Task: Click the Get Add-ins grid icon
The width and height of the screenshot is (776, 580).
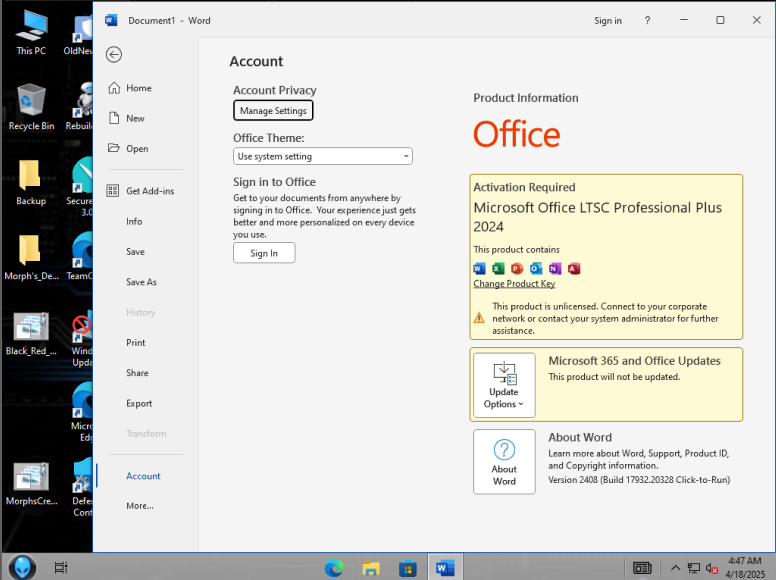Action: click(x=113, y=191)
